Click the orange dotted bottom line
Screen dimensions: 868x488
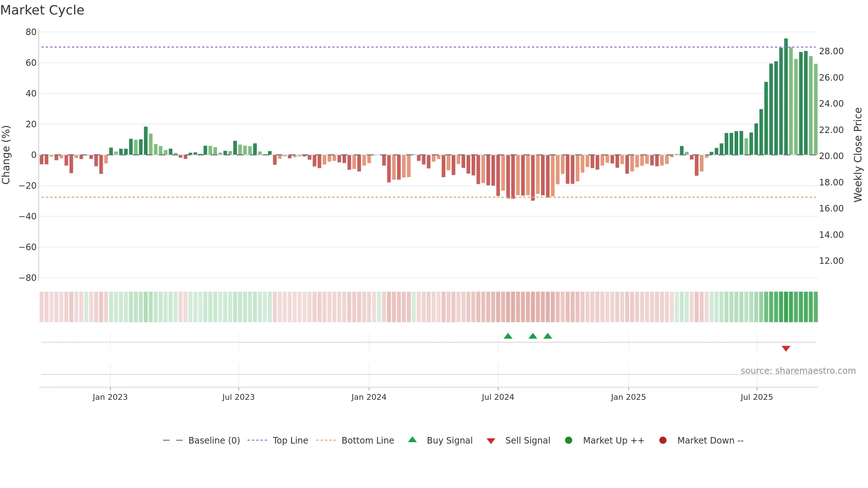pyautogui.click(x=429, y=197)
